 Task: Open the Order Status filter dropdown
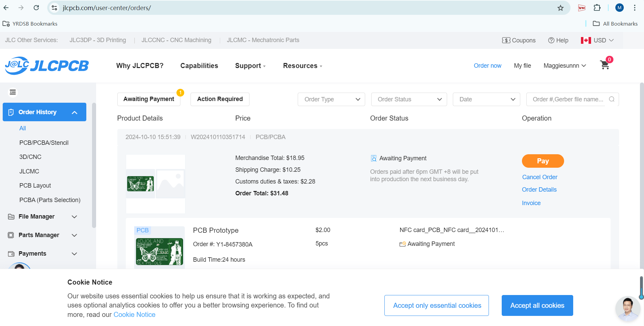409,99
